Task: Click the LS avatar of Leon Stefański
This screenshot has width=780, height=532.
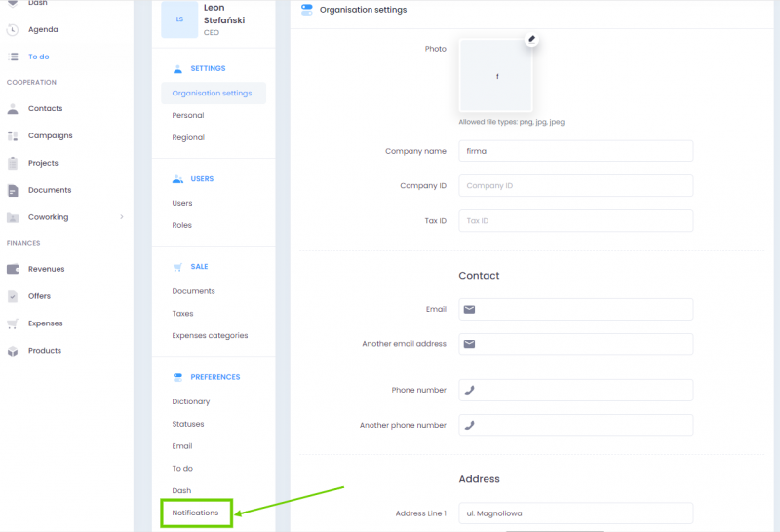Action: point(179,19)
